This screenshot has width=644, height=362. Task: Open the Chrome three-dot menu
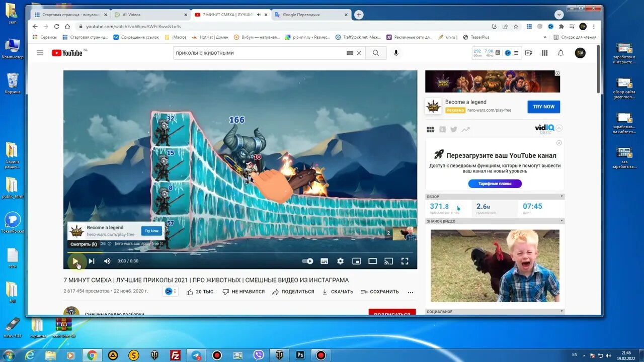pos(594,27)
